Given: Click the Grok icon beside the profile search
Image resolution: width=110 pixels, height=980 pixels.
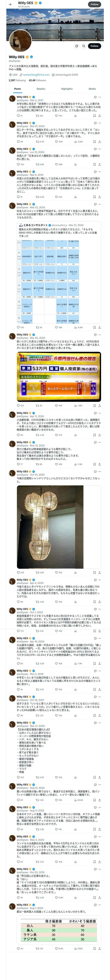Looking at the screenshot, I should [x=77, y=46].
